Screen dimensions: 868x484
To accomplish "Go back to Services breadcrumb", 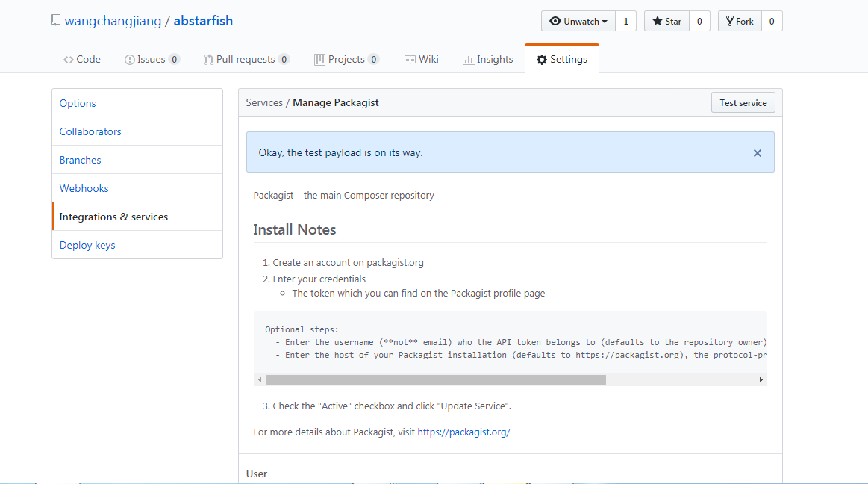I will tap(264, 102).
